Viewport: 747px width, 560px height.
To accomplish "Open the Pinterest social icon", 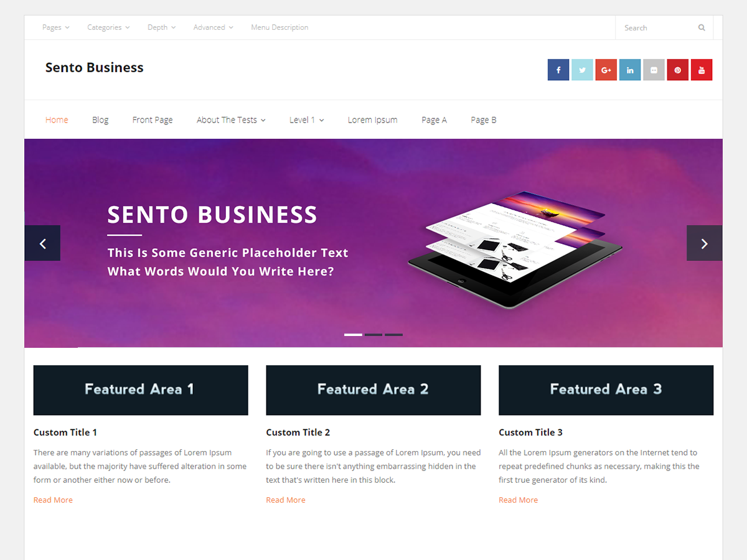I will point(677,70).
